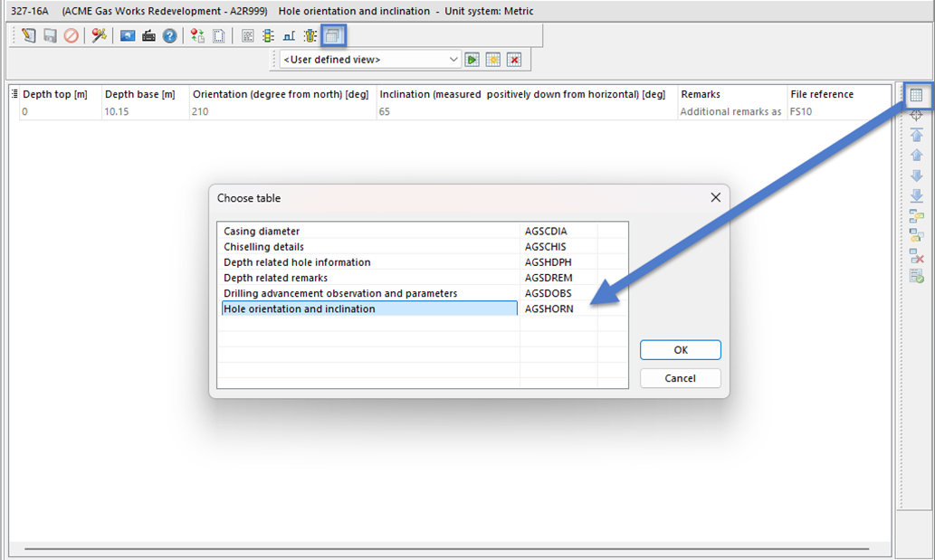
Task: Open the table chooser grid icon
Action: pos(916,95)
